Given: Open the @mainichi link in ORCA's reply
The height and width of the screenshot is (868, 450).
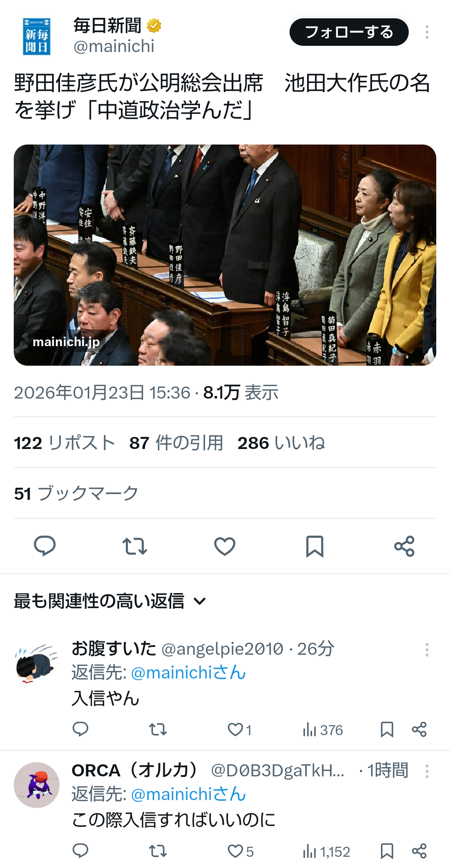Looking at the screenshot, I should pyautogui.click(x=188, y=794).
